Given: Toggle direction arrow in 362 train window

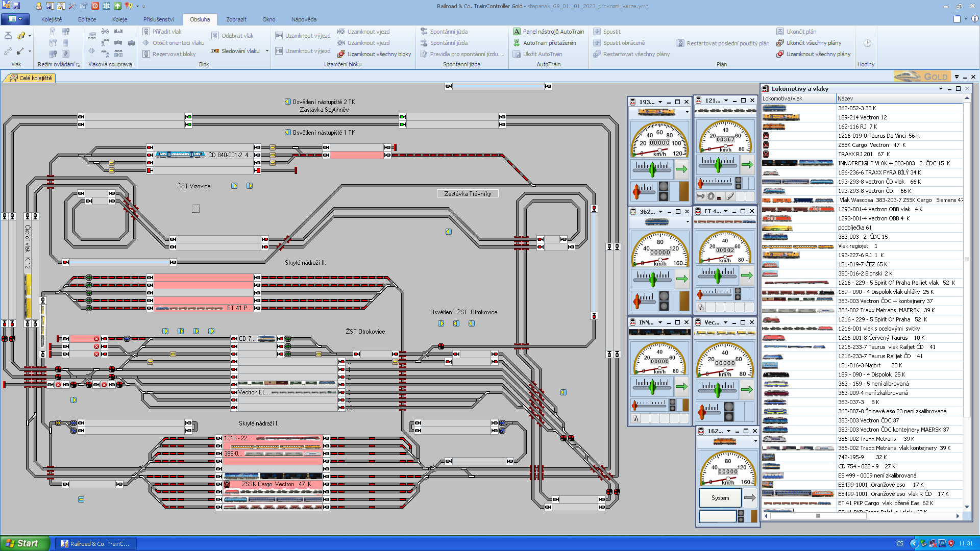Looking at the screenshot, I should coord(682,279).
